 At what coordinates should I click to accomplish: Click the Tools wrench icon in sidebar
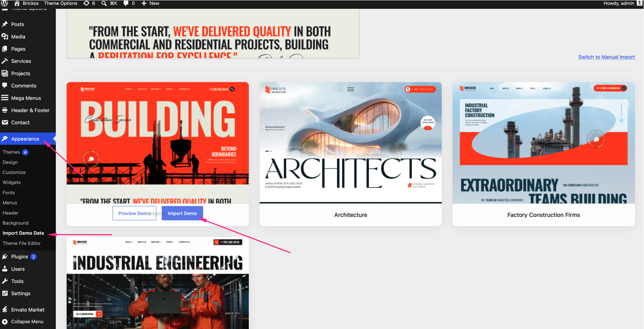(5, 281)
